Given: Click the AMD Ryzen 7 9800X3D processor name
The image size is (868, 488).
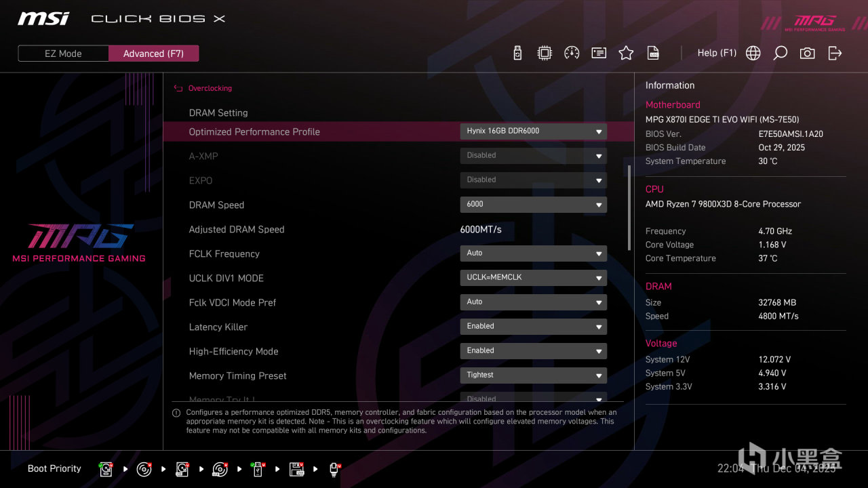Looking at the screenshot, I should tap(723, 204).
